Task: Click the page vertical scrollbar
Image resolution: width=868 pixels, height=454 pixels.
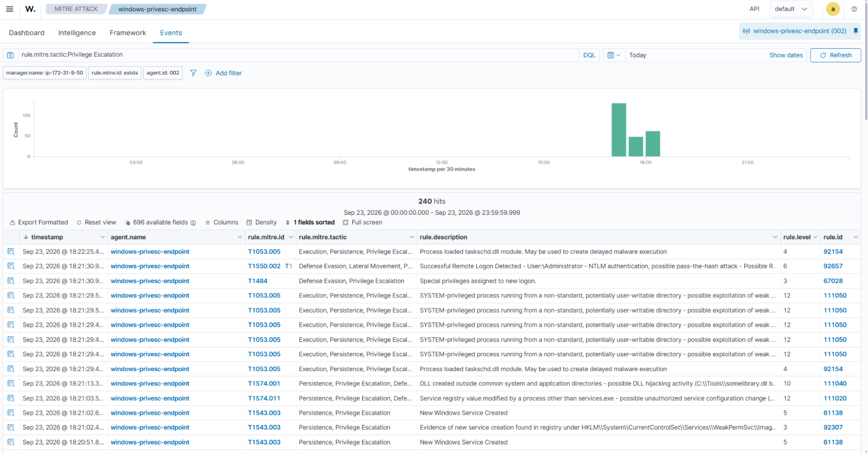Action: (x=866, y=61)
